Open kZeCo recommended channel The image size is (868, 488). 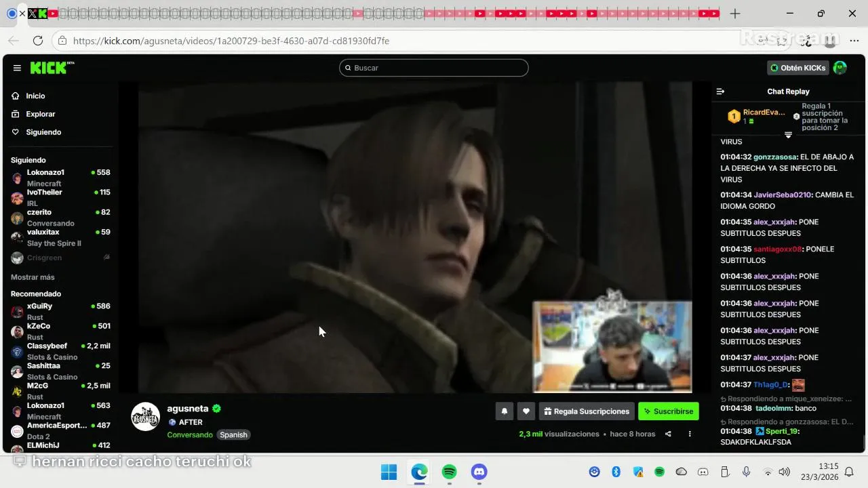coord(60,331)
